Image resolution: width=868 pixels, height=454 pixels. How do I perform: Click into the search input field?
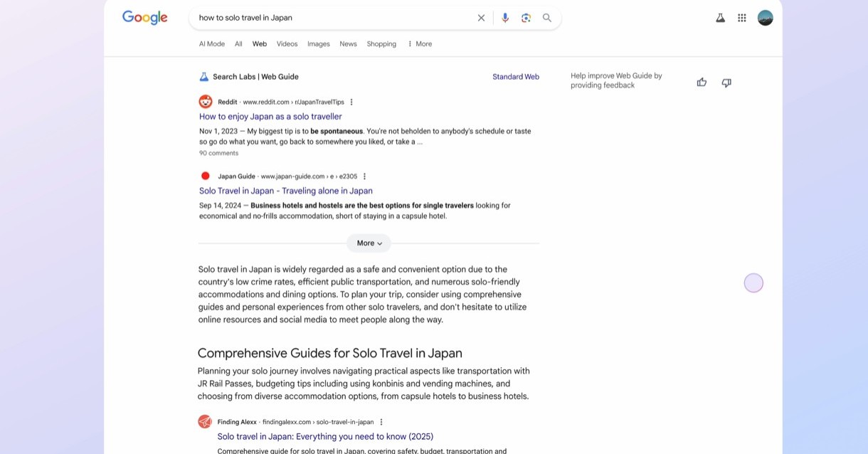pos(327,18)
